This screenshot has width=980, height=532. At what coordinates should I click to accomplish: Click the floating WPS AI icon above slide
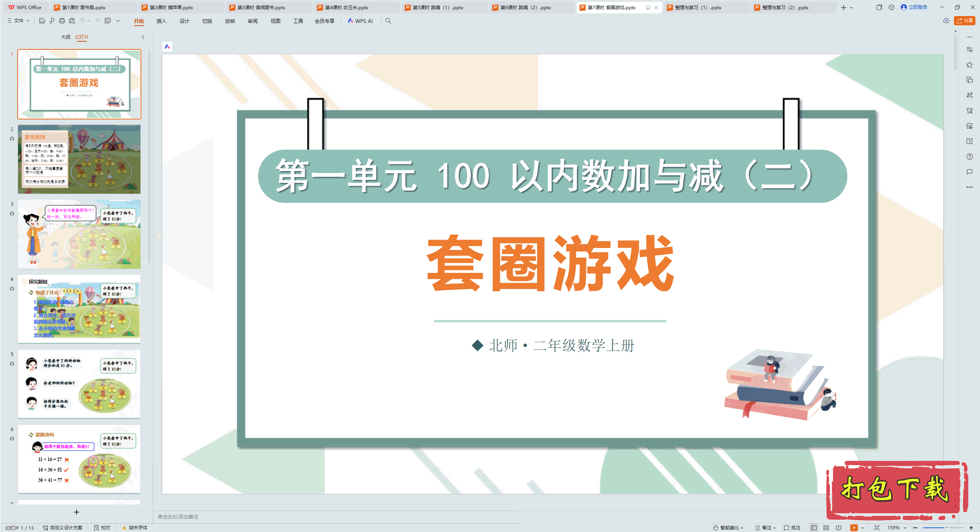point(167,47)
